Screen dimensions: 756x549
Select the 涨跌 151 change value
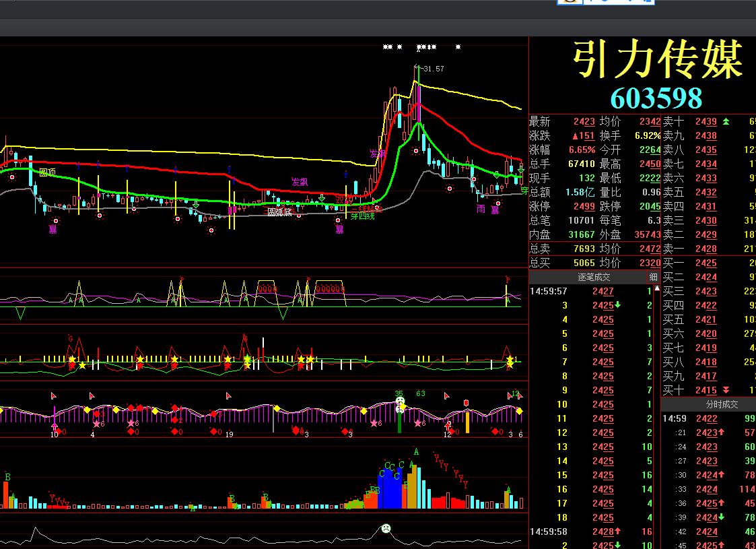[x=583, y=136]
